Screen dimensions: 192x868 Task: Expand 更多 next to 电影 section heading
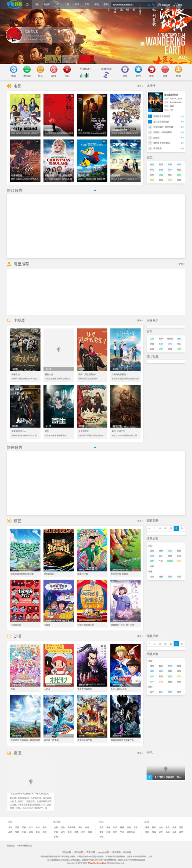click(x=140, y=86)
